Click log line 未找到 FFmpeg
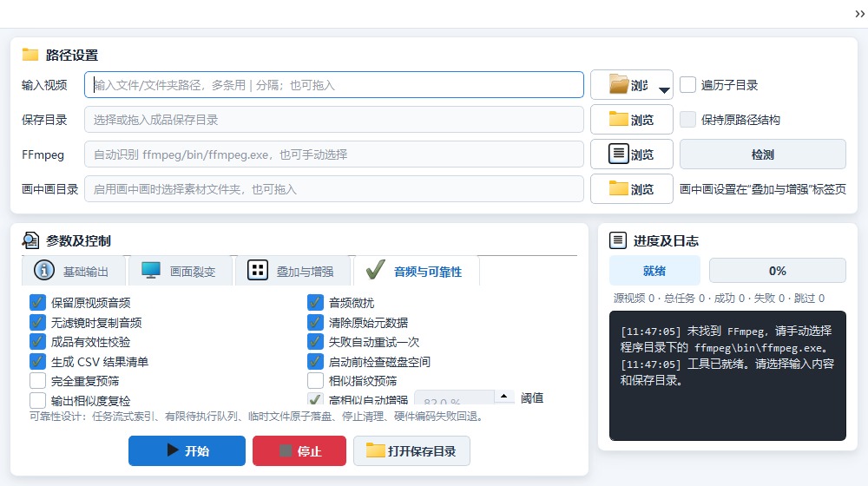Screen dimensions: 868x486 (726, 339)
